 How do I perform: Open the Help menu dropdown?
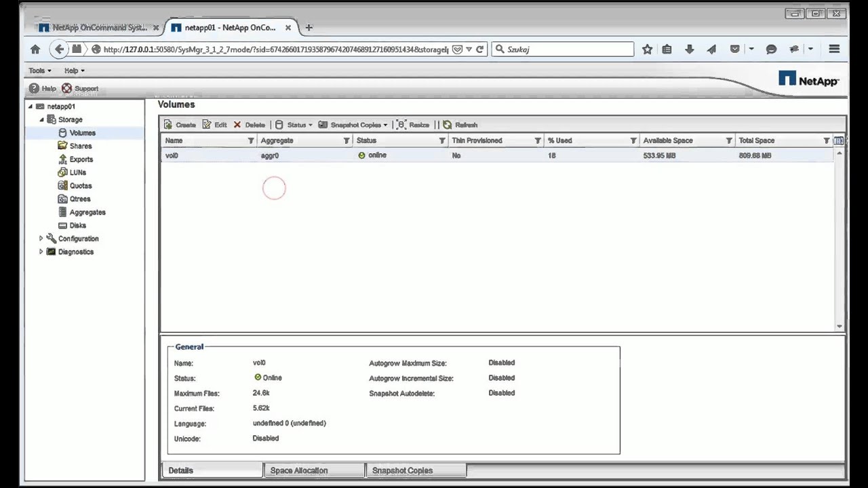pyautogui.click(x=74, y=70)
